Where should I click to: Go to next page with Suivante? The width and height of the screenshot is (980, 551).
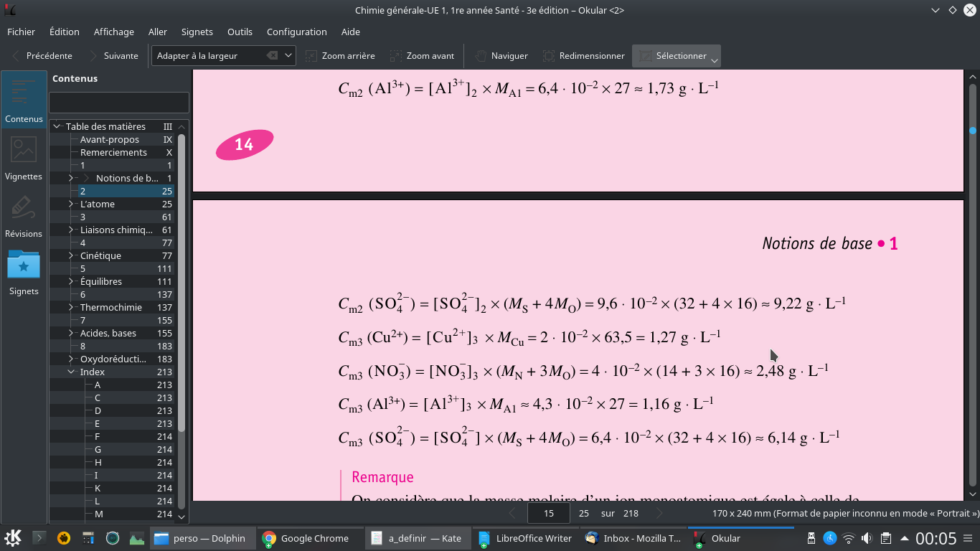[x=113, y=55]
